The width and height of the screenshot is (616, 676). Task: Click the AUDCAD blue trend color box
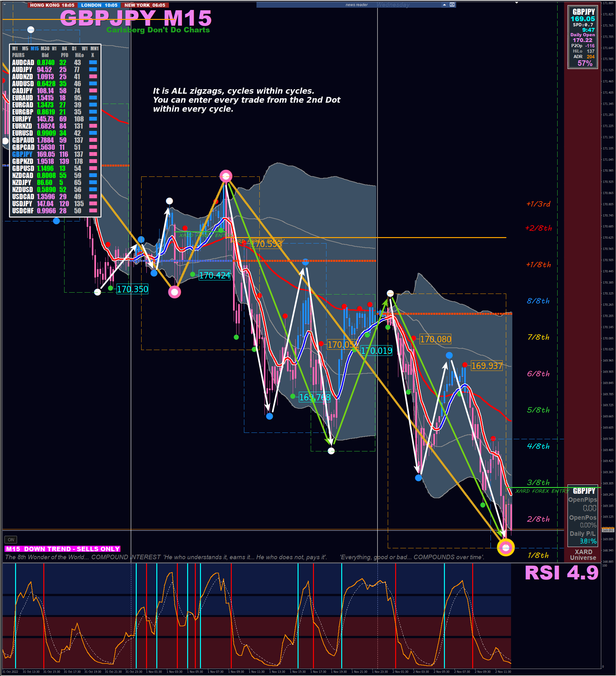point(93,62)
